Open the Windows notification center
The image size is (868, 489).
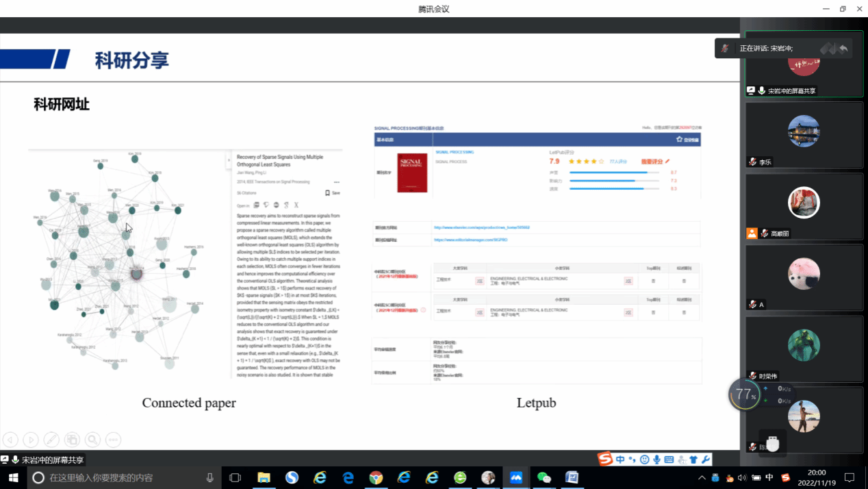pyautogui.click(x=850, y=477)
